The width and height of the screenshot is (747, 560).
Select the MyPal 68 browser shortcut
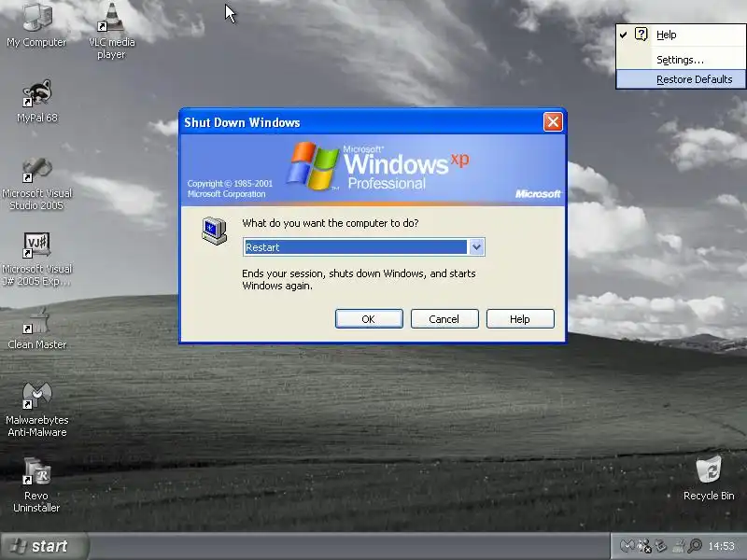[x=36, y=101]
